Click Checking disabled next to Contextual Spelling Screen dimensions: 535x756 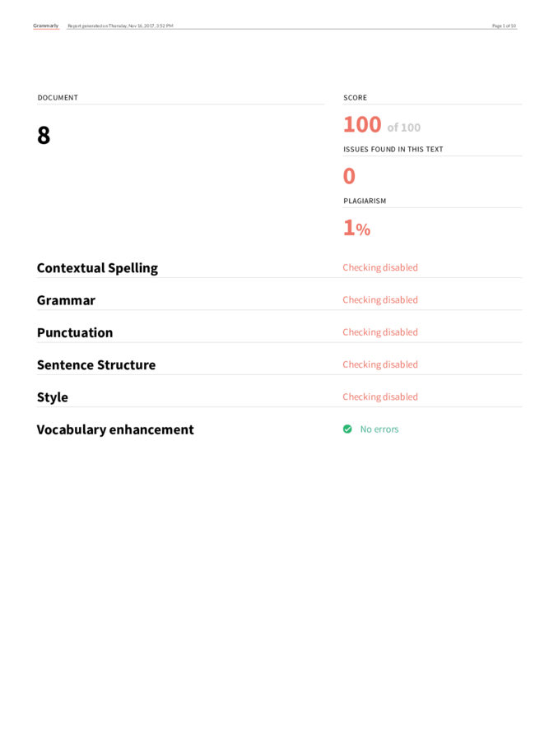click(x=380, y=267)
